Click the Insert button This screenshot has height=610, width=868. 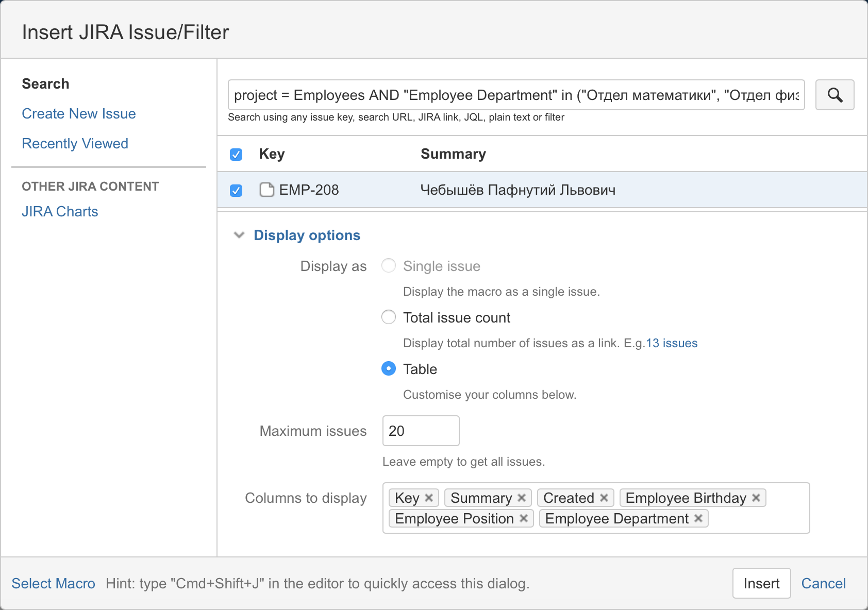[761, 583]
